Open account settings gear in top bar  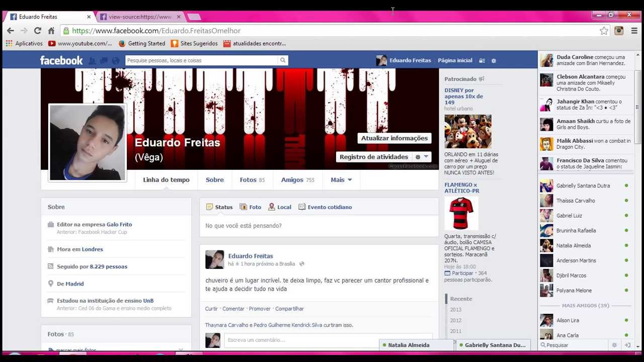[x=494, y=60]
